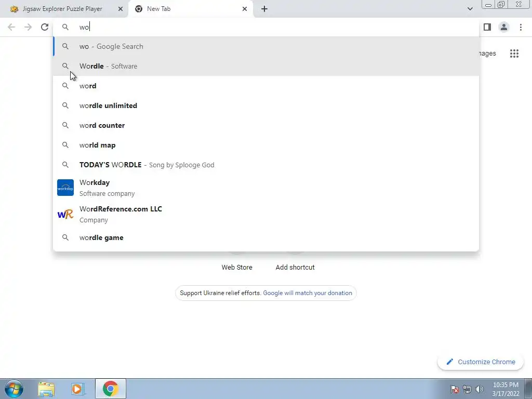Image resolution: width=532 pixels, height=399 pixels.
Task: Open the Windows Start menu
Action: [14, 389]
